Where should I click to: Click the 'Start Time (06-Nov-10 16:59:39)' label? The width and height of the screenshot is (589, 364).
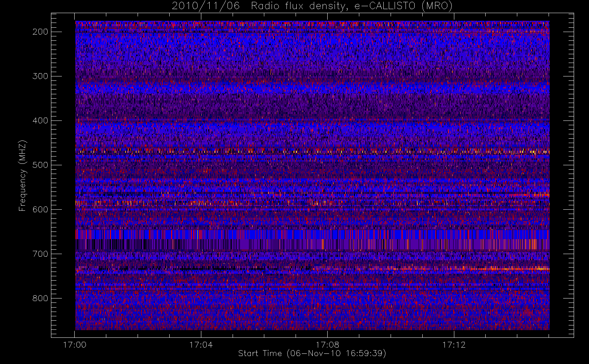[312, 353]
